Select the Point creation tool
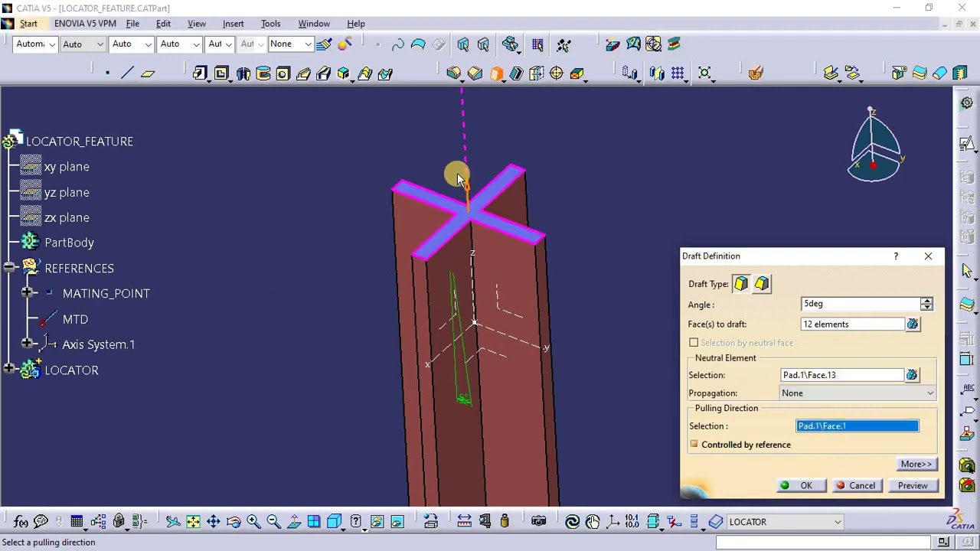The image size is (980, 551). [x=107, y=73]
